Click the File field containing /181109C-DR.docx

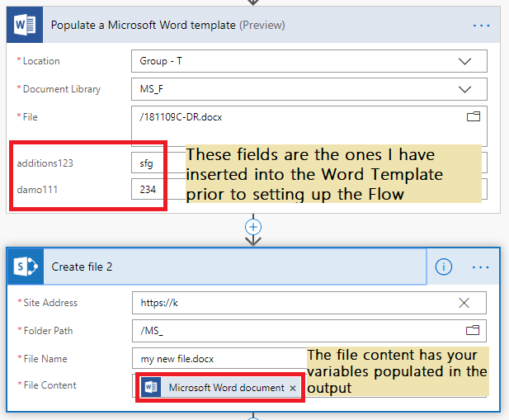(x=309, y=125)
